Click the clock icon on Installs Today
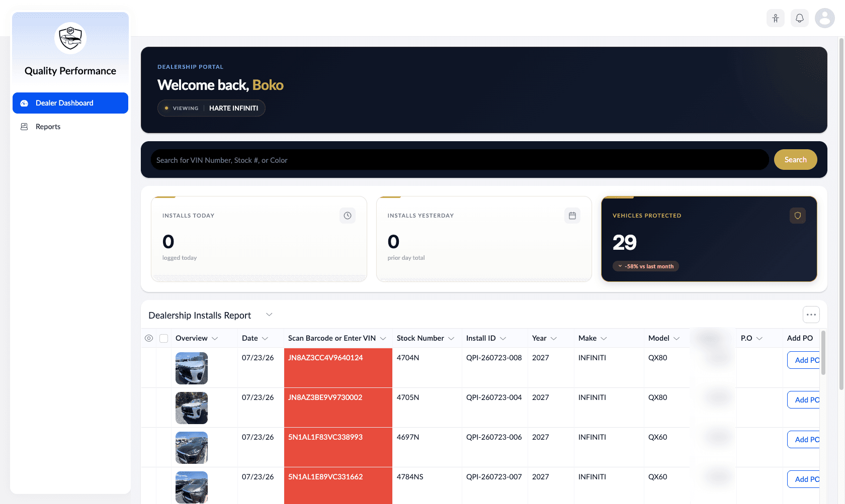Viewport: 845px width, 504px height. (x=348, y=216)
